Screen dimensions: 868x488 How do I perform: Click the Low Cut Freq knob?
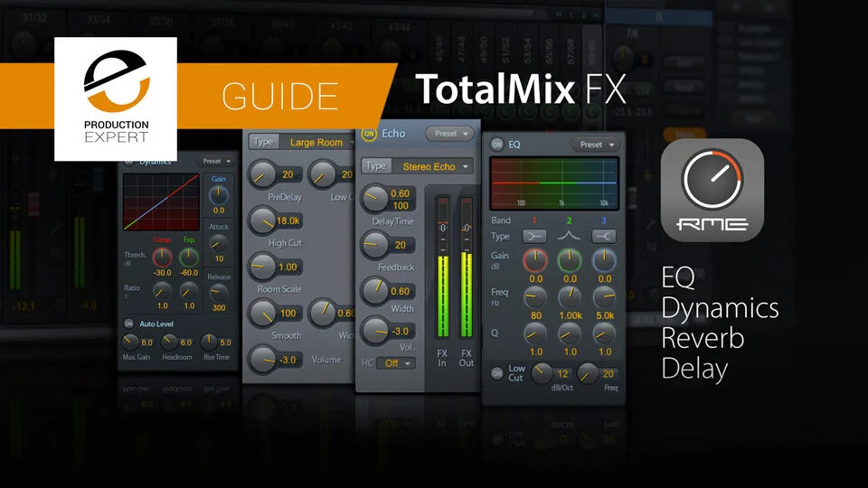coord(588,373)
